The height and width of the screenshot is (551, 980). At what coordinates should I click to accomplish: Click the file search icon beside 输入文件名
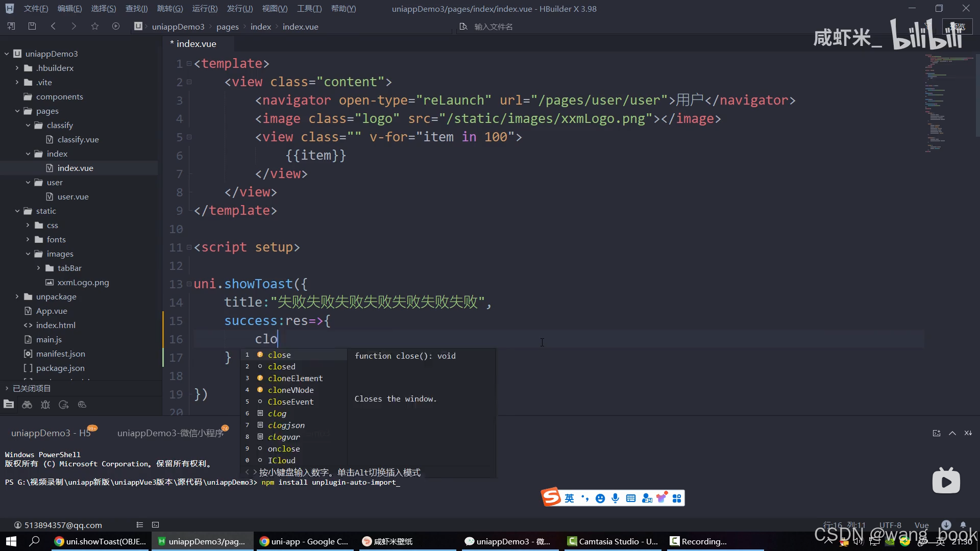click(x=463, y=26)
